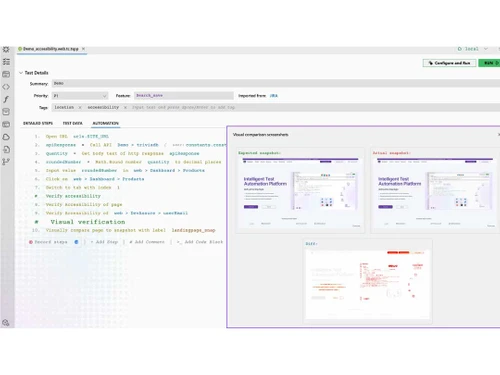Image resolution: width=500 pixels, height=375 pixels.
Task: Click the Summary input field
Action: point(276,83)
